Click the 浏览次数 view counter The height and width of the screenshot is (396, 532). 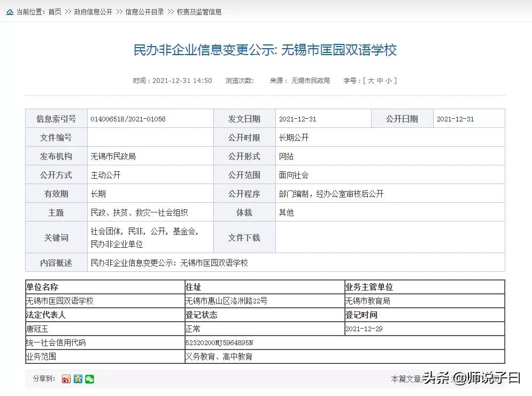pos(239,80)
